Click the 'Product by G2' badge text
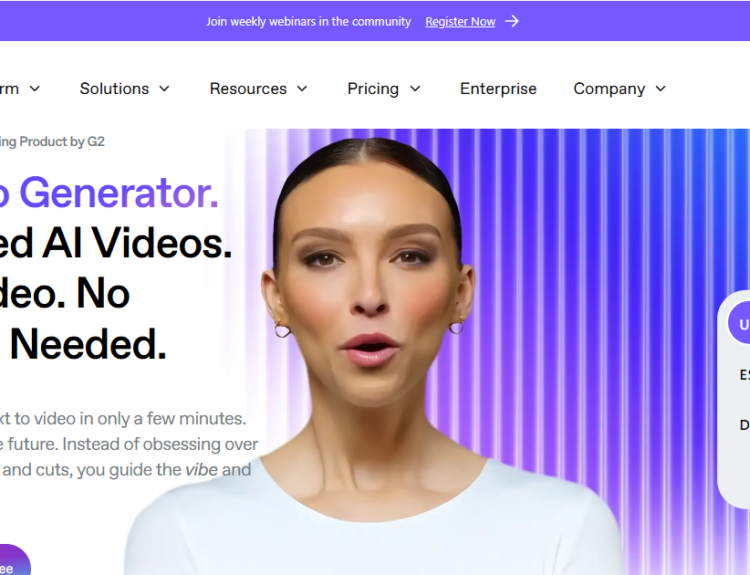The width and height of the screenshot is (750, 575). (x=62, y=142)
